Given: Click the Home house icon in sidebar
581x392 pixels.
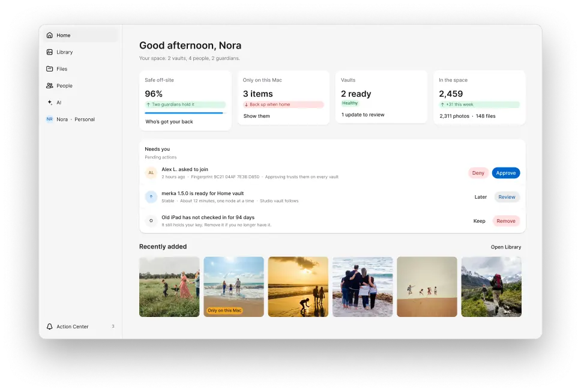Looking at the screenshot, I should pyautogui.click(x=49, y=35).
